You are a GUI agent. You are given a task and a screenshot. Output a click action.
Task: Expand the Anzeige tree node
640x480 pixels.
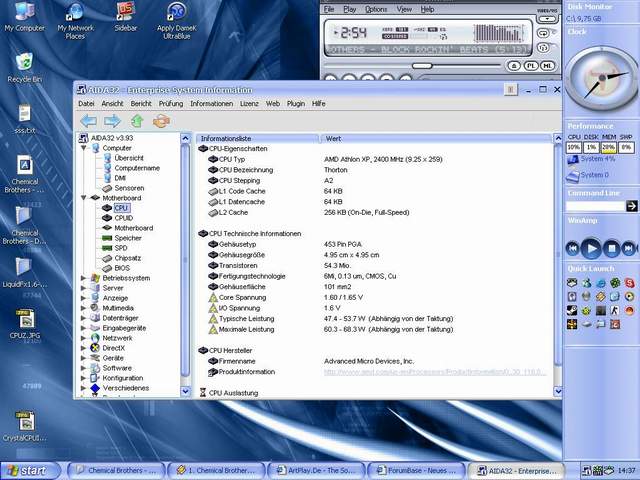(x=83, y=298)
